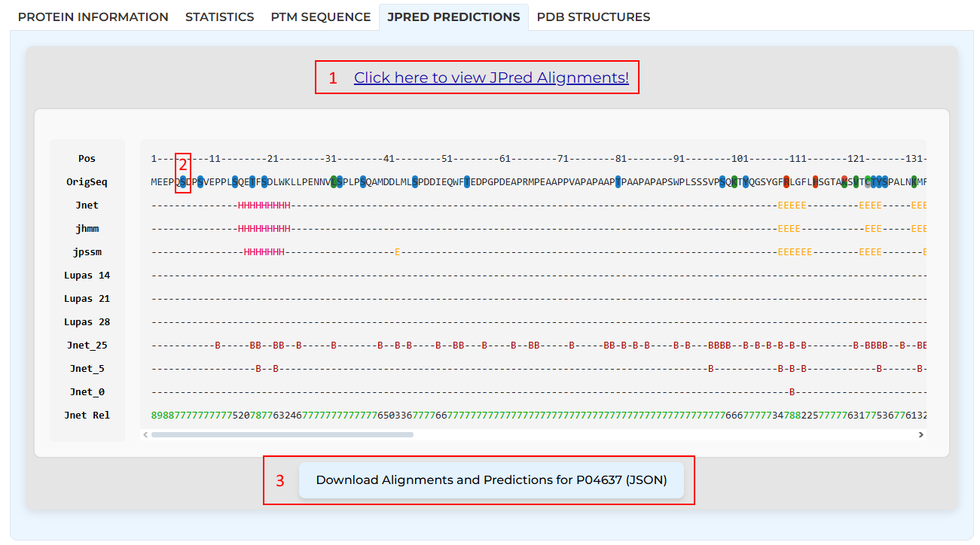The height and width of the screenshot is (545, 980).
Task: Select the highlighted serine at position 46
Action: (415, 182)
